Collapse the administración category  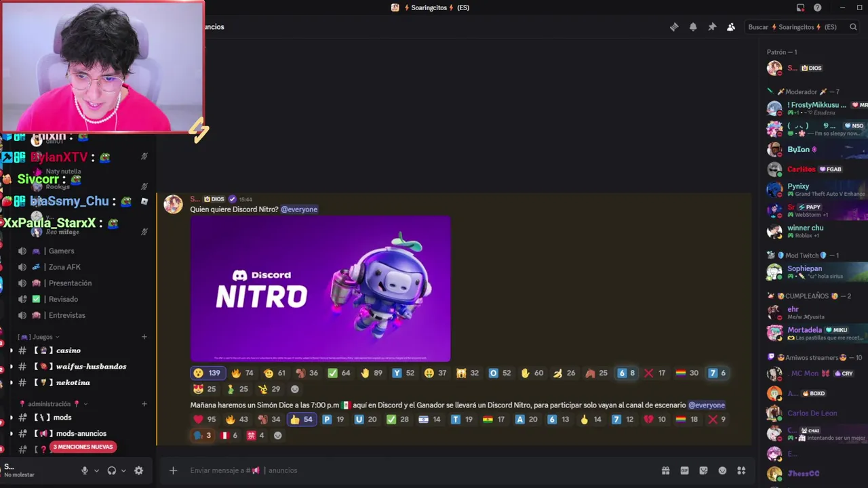[x=54, y=404]
